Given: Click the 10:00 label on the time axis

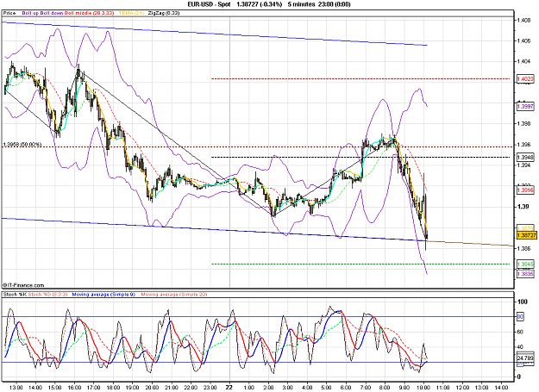Looking at the screenshot, I should pos(423,388).
